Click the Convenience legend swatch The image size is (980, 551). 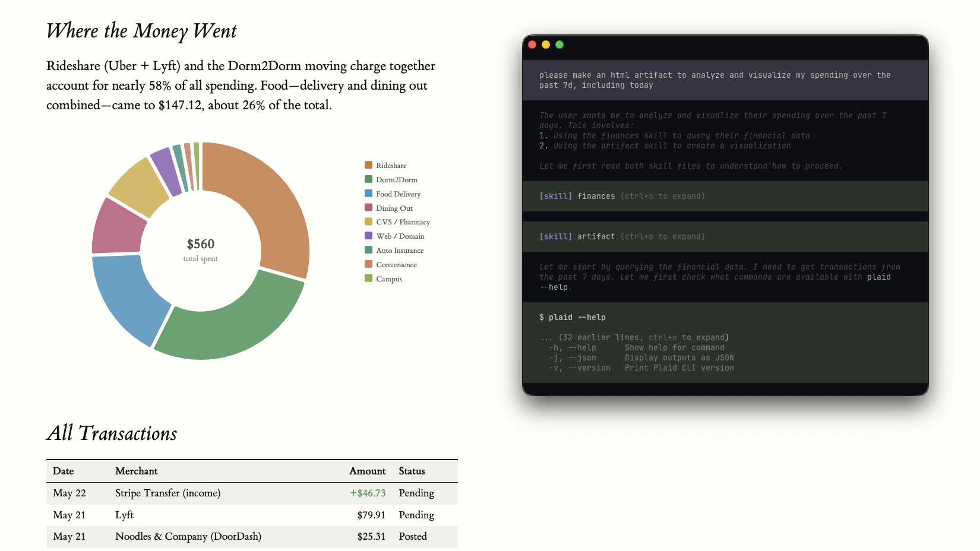point(368,264)
